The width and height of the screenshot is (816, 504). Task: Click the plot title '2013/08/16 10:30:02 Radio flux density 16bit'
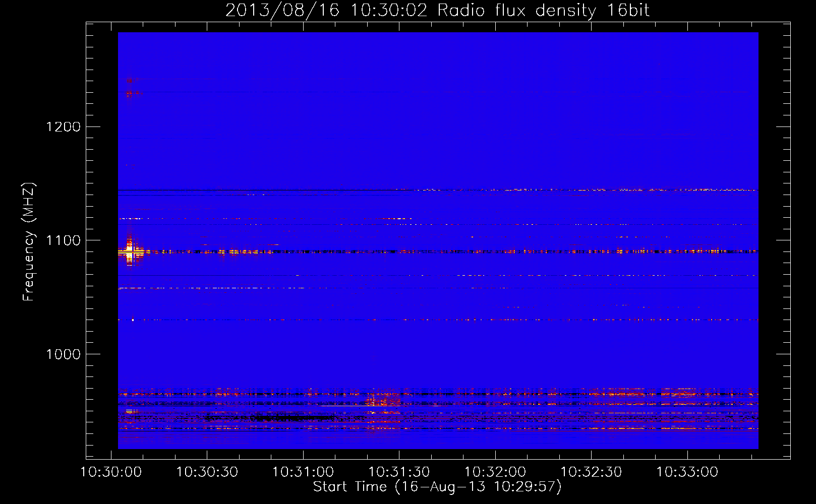pyautogui.click(x=437, y=10)
